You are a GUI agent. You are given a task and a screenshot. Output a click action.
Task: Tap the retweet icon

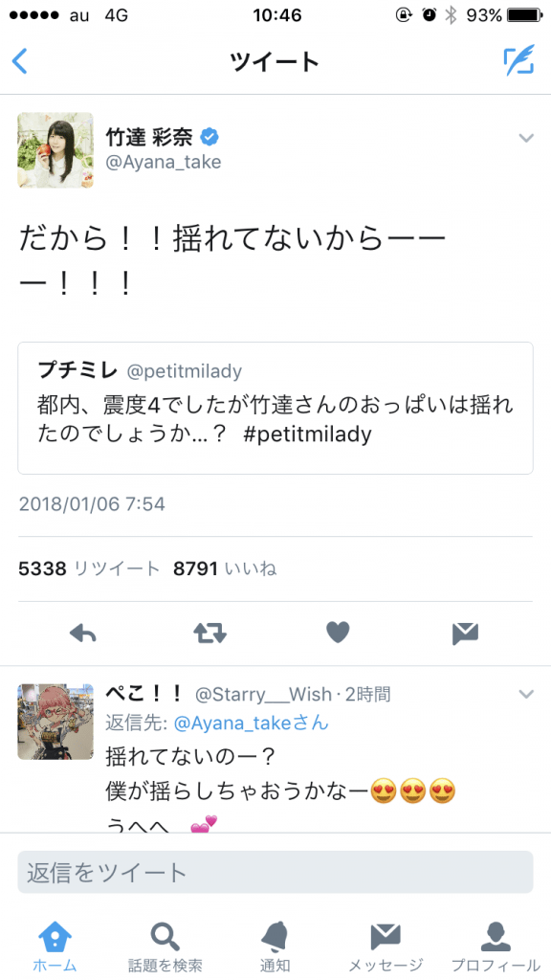point(209,634)
